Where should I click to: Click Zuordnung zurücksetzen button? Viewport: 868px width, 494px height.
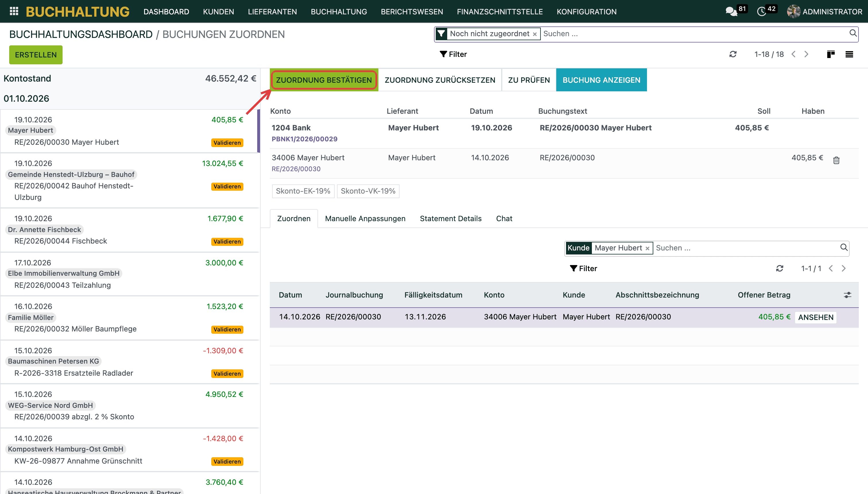coord(440,80)
